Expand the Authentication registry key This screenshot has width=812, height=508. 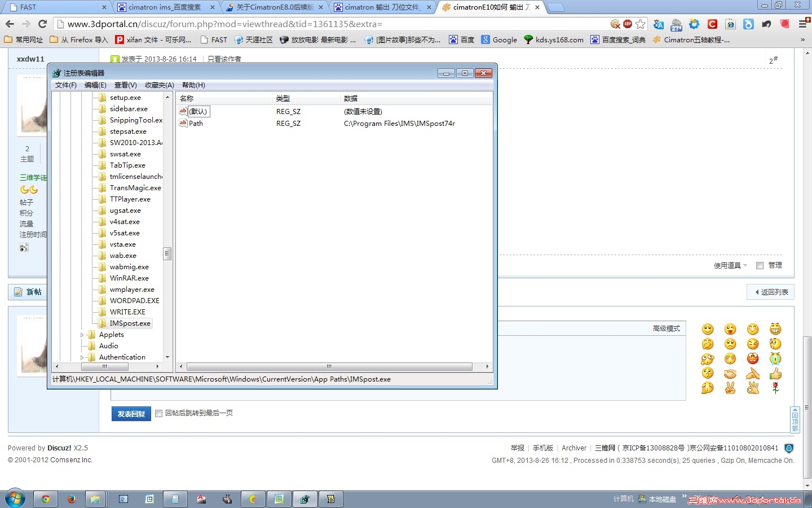click(x=82, y=357)
